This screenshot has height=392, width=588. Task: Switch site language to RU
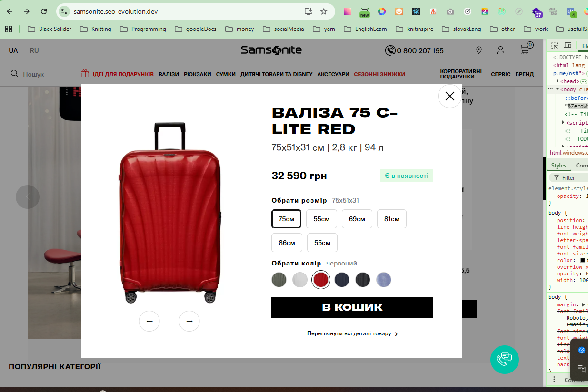coord(34,50)
